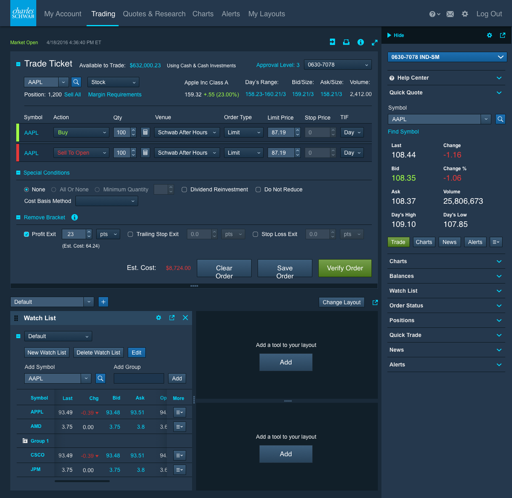The image size is (512, 498).
Task: Open calculator for the Sell To Open row
Action: point(145,153)
